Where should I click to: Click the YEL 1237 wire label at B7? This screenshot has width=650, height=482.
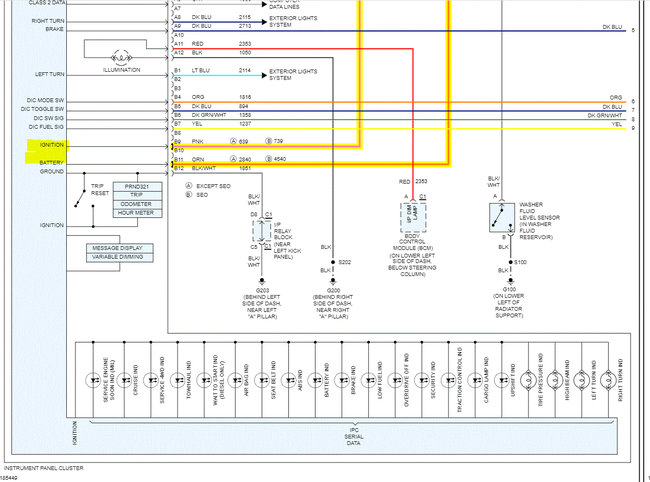coord(221,124)
